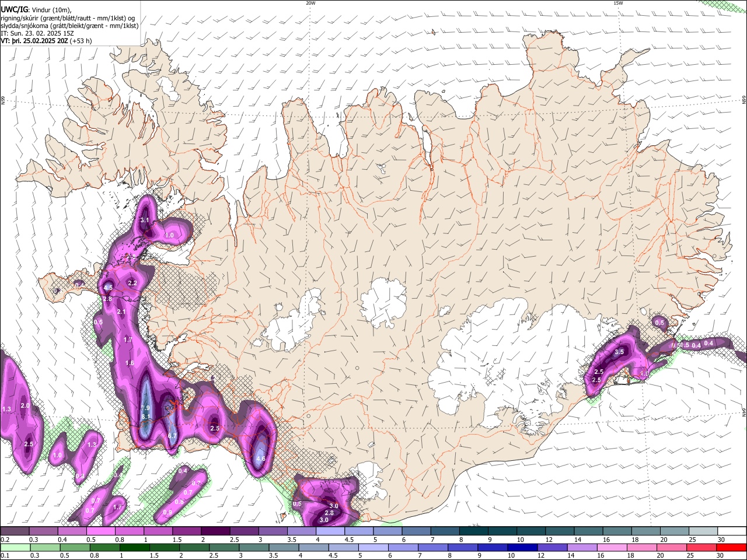The image size is (747, 560).
Task: Click the bottom legend swatch between 1 and 1.5
Action: coord(135,547)
